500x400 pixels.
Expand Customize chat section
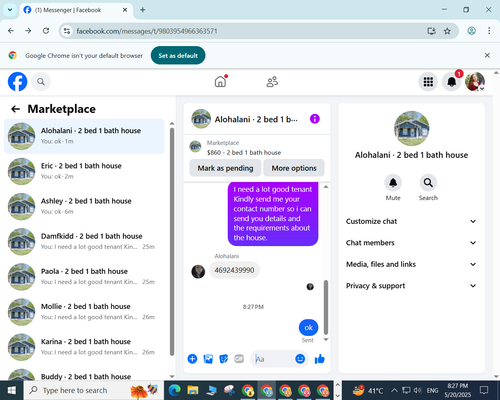click(411, 221)
